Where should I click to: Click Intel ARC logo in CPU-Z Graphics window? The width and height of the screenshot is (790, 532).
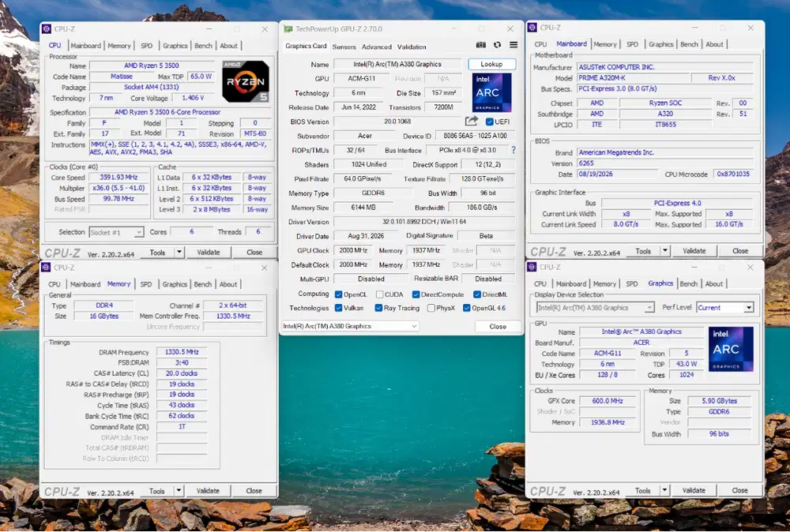click(731, 350)
